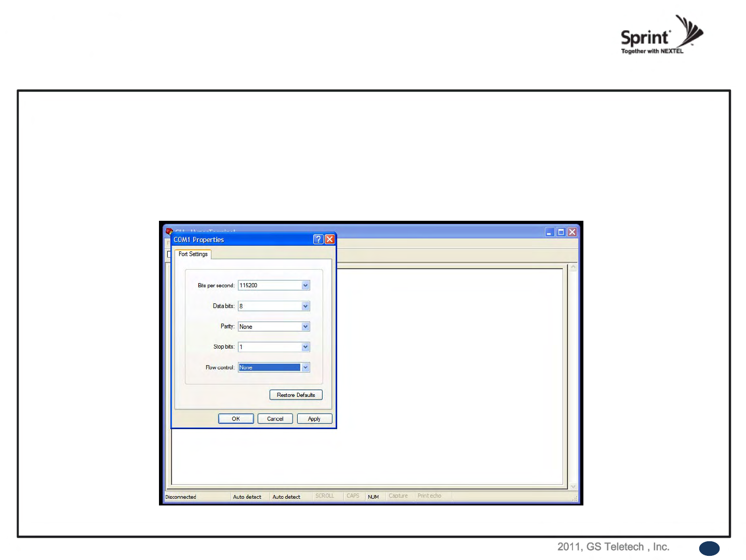
Task: Click the NUM status bar indicator
Action: [x=374, y=497]
